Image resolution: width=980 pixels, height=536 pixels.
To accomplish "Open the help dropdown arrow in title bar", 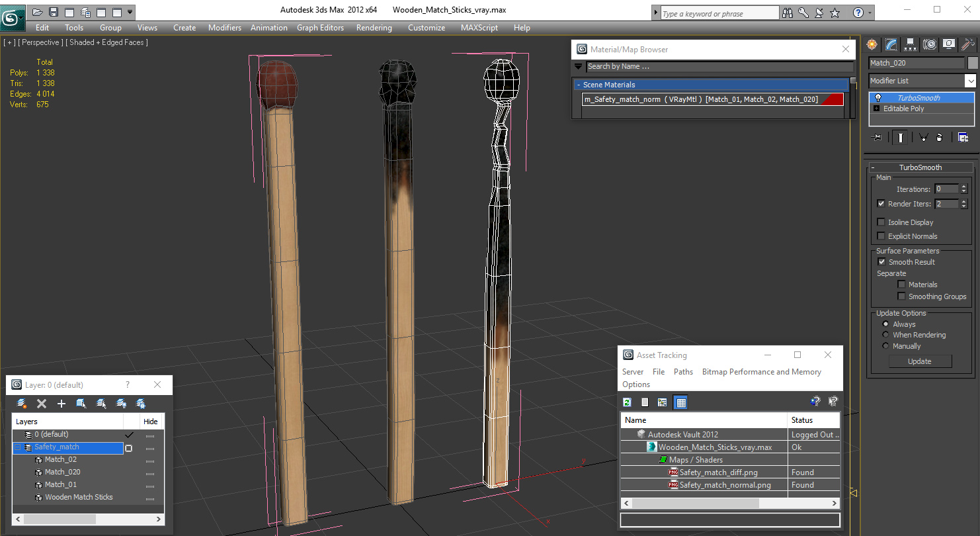I will point(870,13).
